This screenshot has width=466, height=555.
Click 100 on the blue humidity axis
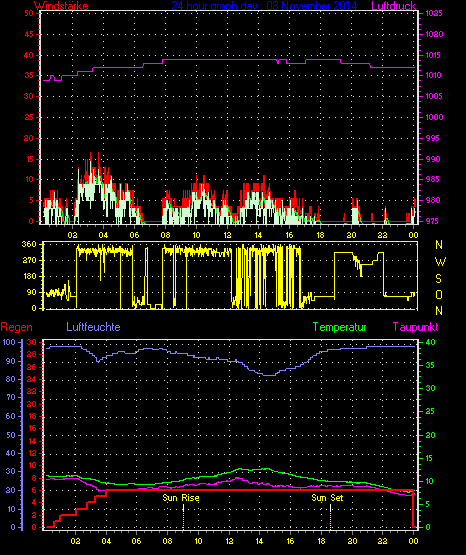click(x=9, y=342)
